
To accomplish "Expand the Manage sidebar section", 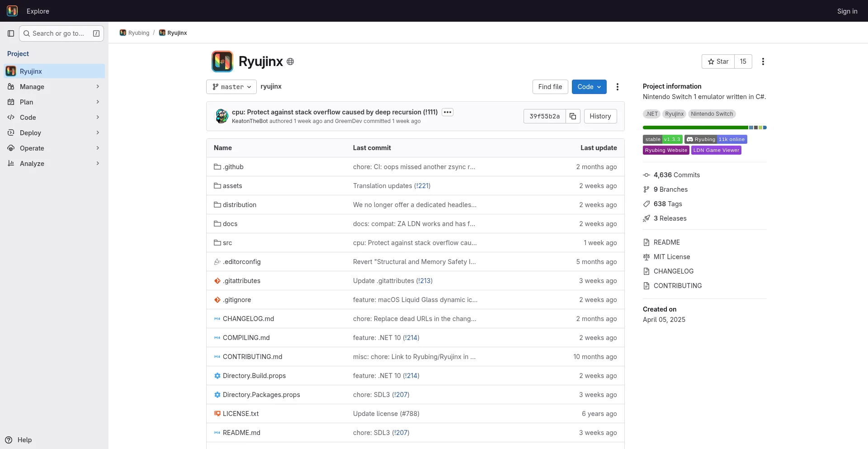I will coord(54,87).
